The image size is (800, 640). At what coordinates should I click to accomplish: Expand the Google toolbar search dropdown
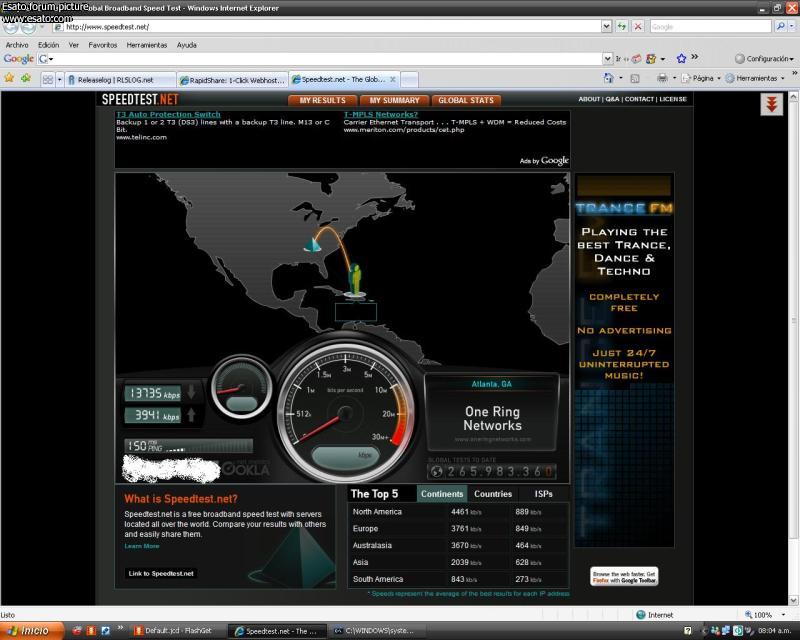tap(608, 59)
